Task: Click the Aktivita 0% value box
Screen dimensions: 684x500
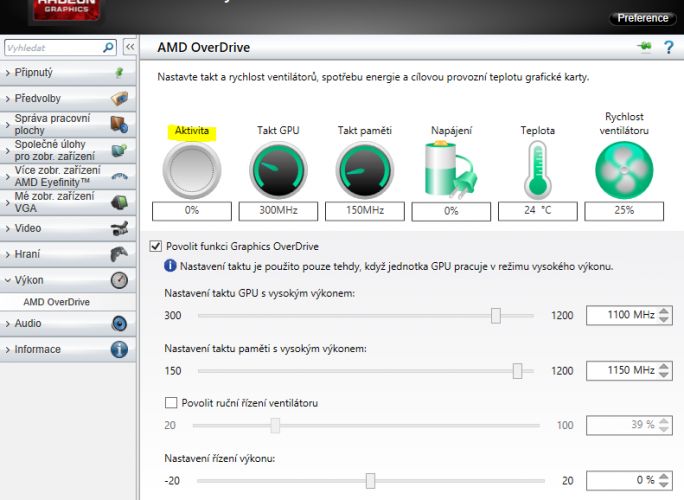Action: 192,211
